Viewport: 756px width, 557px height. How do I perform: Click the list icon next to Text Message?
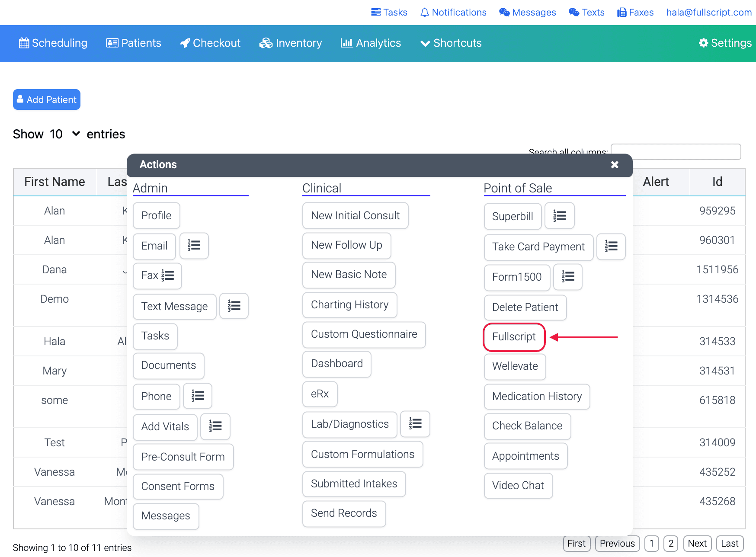pyautogui.click(x=234, y=306)
